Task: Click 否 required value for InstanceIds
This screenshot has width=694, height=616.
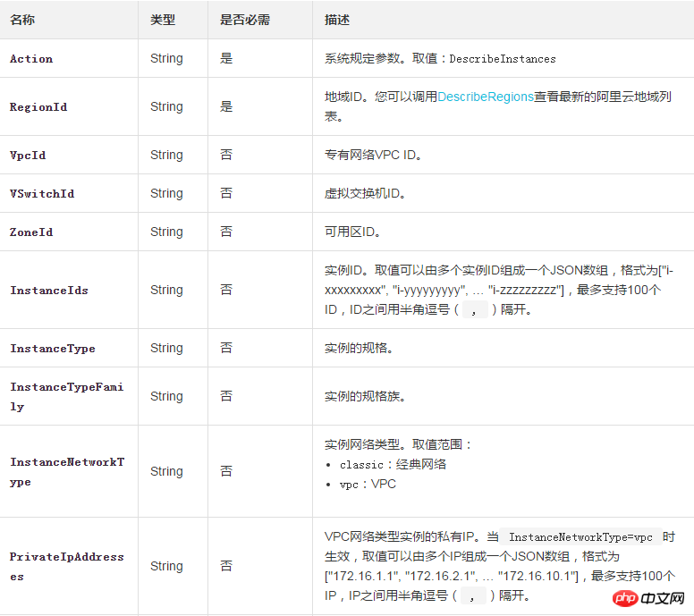Action: [226, 290]
